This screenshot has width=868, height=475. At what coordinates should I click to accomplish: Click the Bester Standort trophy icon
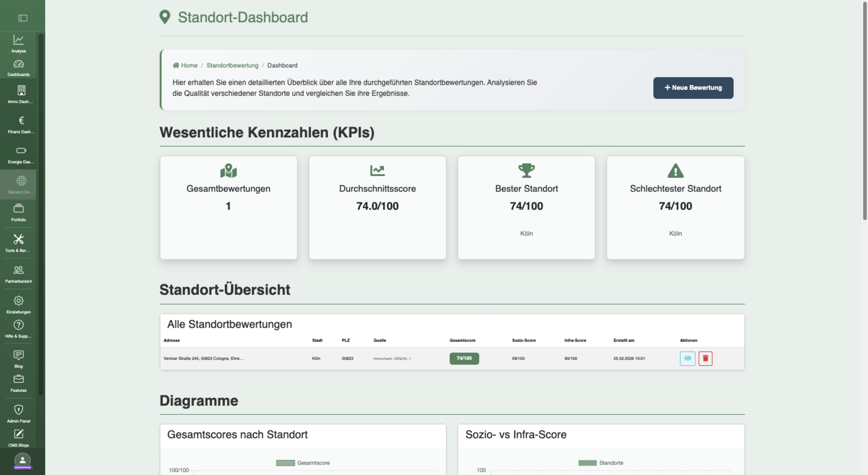(526, 170)
